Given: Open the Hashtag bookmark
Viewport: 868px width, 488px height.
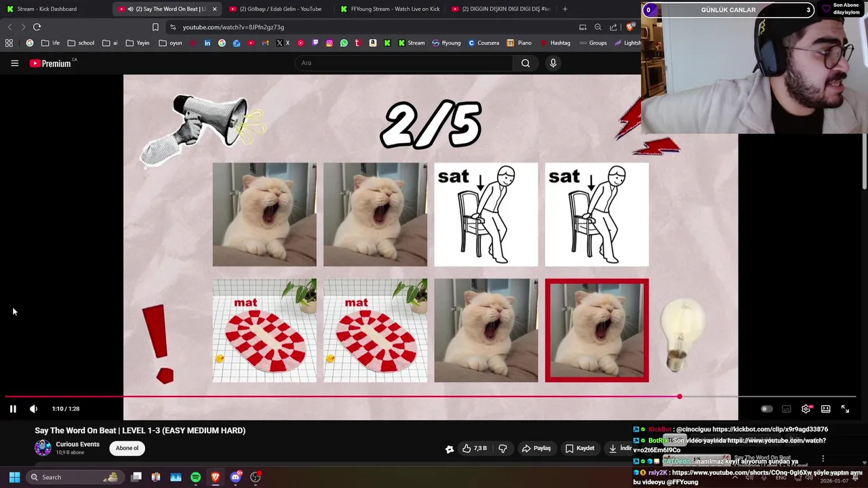Looking at the screenshot, I should point(555,43).
